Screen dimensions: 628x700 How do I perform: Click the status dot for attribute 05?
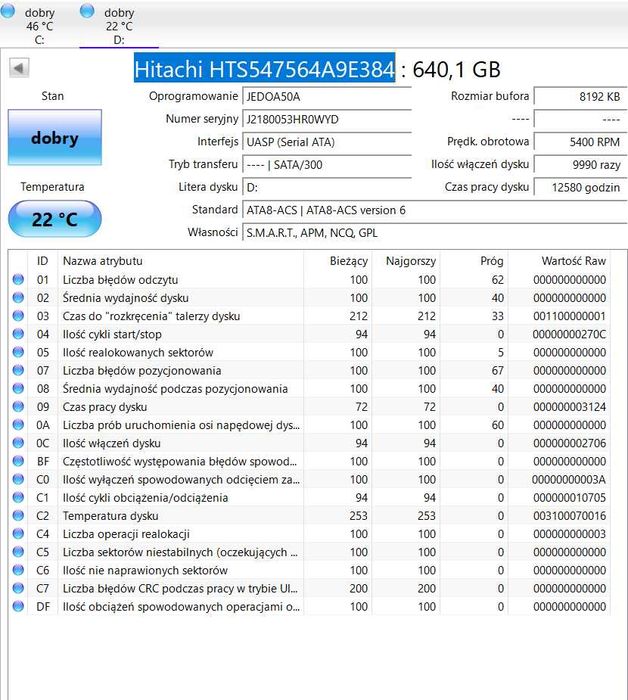[18, 352]
